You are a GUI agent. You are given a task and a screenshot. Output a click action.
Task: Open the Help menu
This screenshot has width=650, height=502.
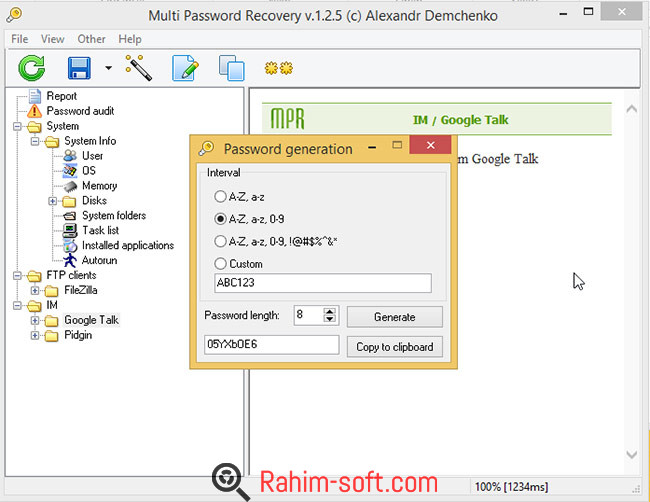pos(130,39)
